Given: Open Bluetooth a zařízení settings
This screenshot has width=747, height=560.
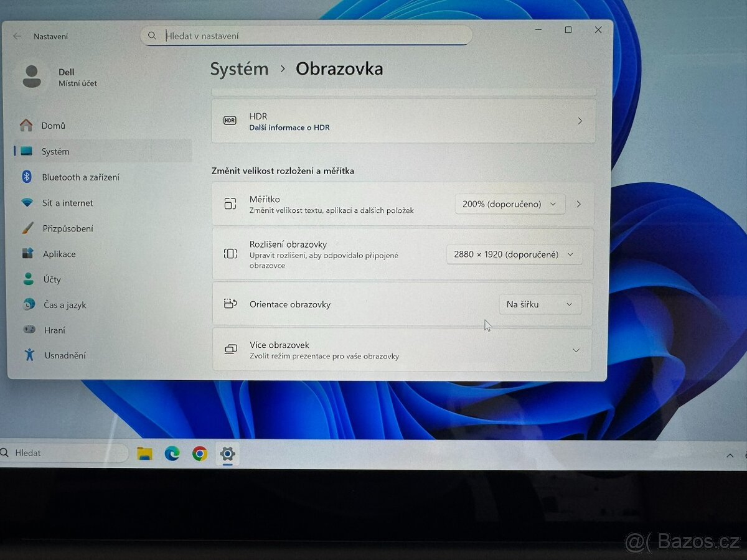Looking at the screenshot, I should coord(80,177).
